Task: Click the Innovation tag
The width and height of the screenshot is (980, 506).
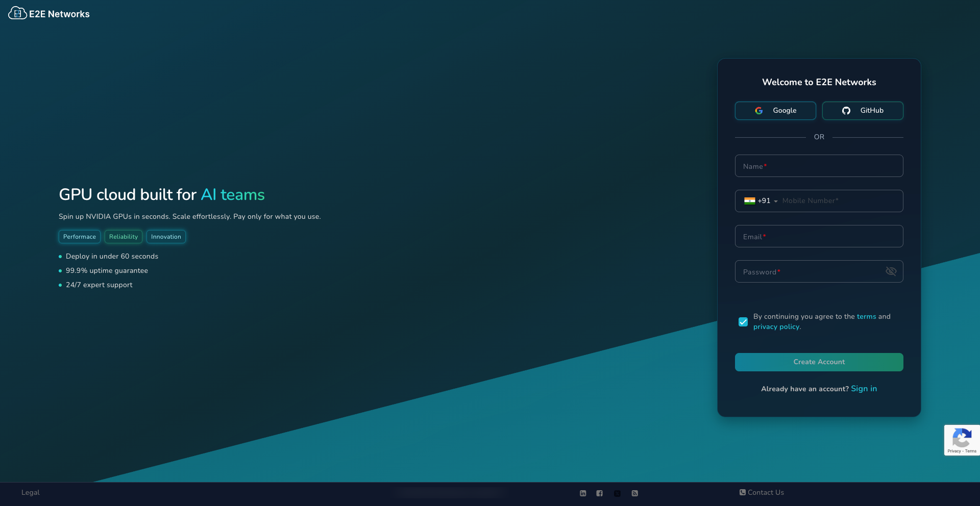Action: pos(166,237)
